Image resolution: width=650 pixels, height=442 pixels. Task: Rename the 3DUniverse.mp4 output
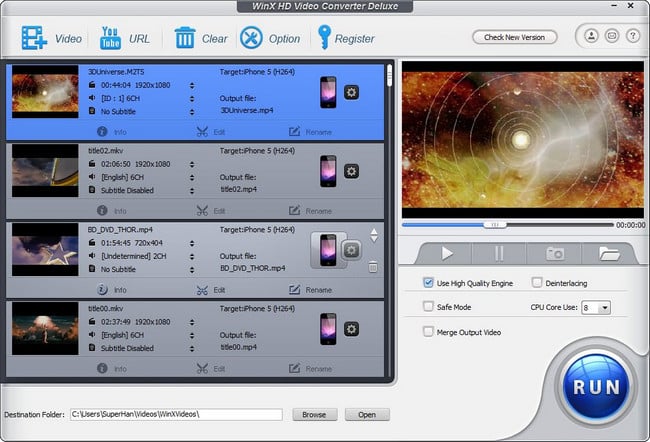(310, 132)
